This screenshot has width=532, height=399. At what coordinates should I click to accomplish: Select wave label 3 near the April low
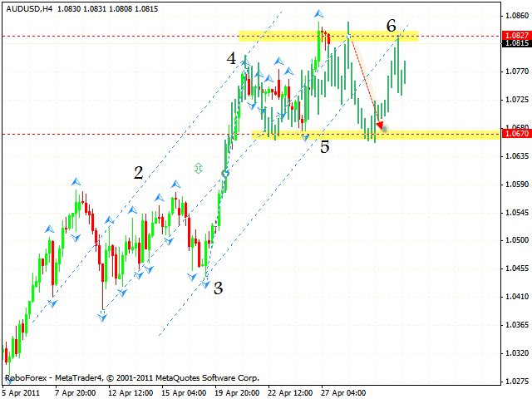pos(218,288)
